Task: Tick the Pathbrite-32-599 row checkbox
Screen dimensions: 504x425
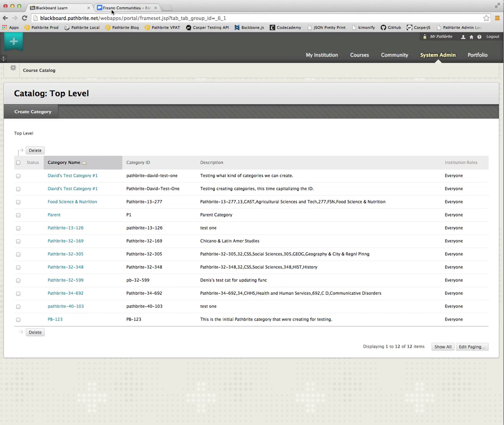Action: click(x=18, y=280)
